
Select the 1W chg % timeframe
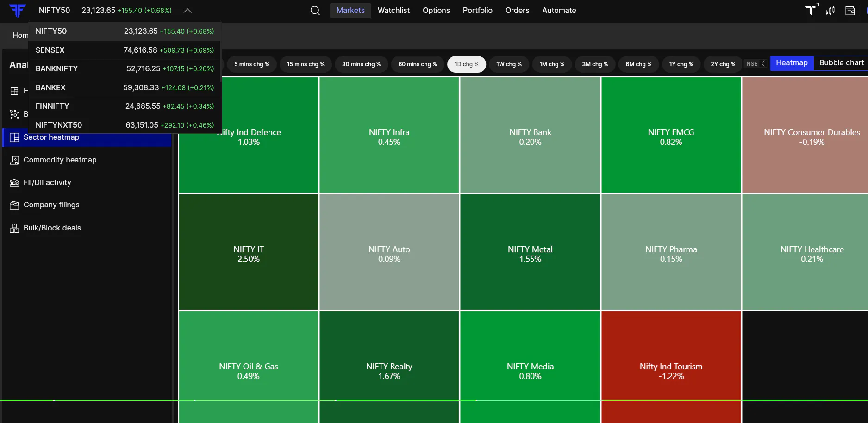click(509, 64)
